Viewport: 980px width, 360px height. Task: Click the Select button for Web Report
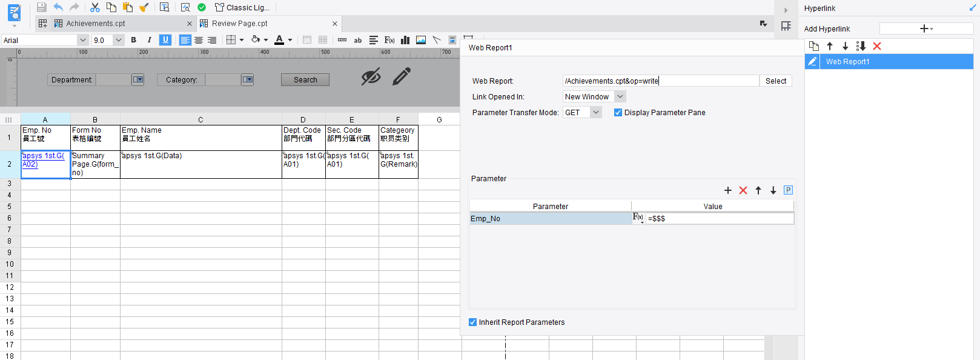(776, 81)
